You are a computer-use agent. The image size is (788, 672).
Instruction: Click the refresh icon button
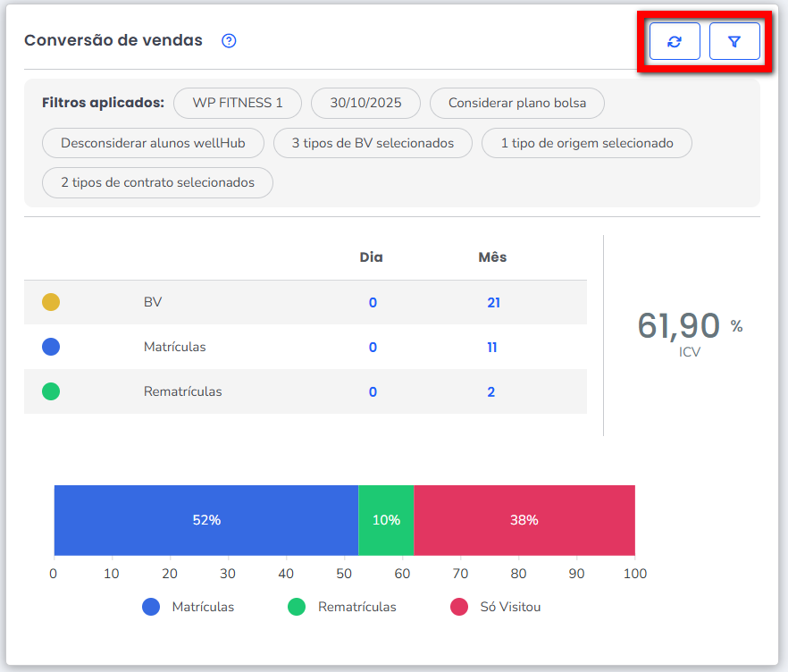point(675,42)
